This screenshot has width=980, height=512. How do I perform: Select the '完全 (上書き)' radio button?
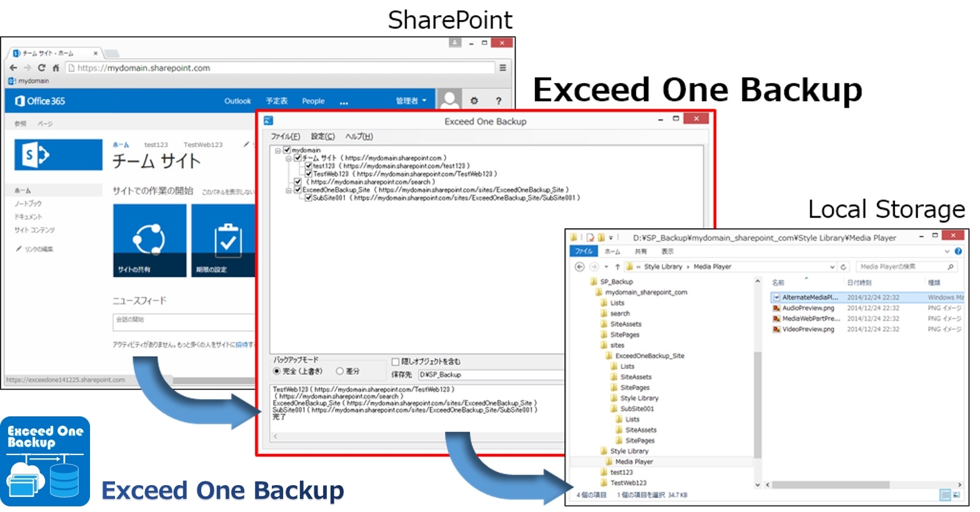point(277,371)
